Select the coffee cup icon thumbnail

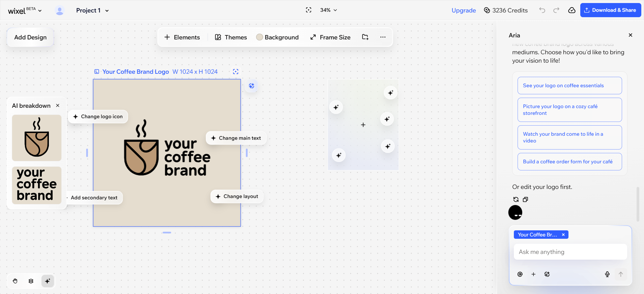[x=37, y=138]
